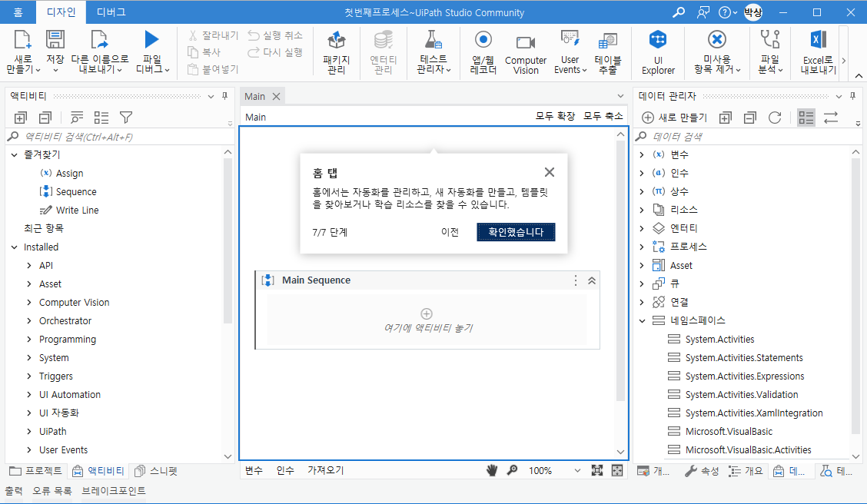This screenshot has width=867, height=504.
Task: Click the 확인했습니다 button
Action: (x=516, y=232)
